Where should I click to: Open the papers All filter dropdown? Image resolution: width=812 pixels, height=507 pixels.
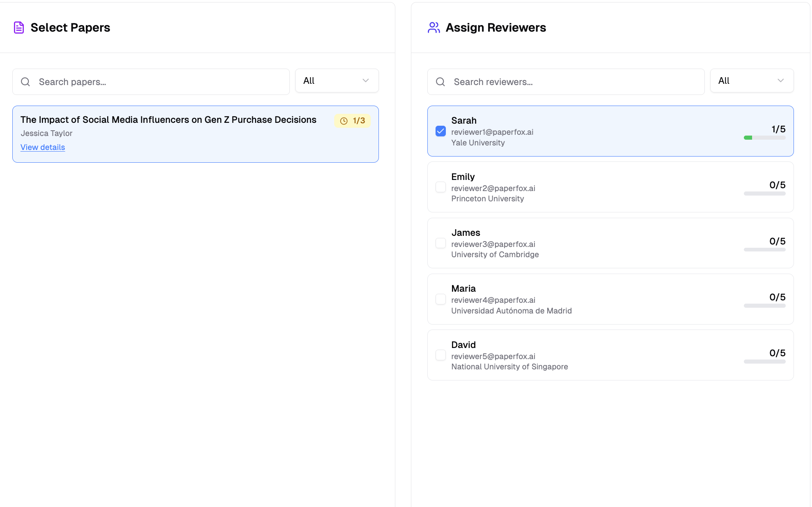(x=337, y=81)
